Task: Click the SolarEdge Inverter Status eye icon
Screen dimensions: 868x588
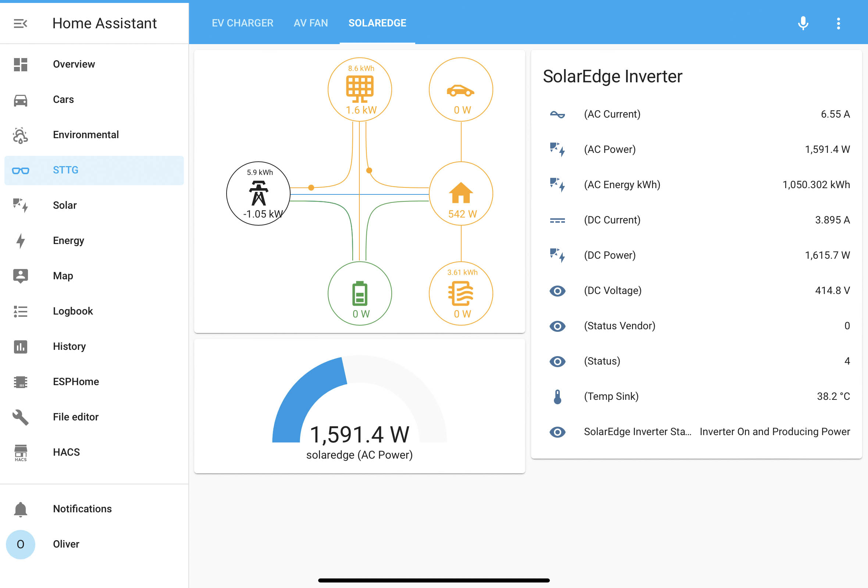Action: tap(558, 432)
